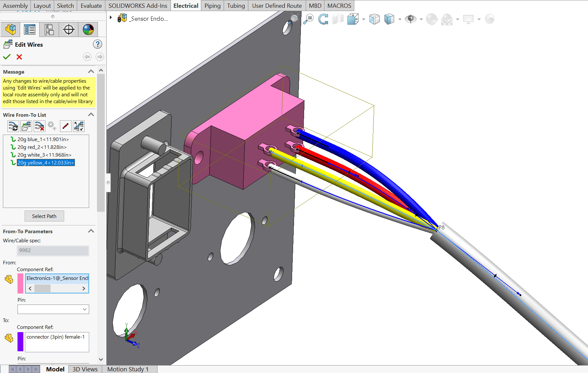
Task: Collapse the Wire From-To List section
Action: 91,114
